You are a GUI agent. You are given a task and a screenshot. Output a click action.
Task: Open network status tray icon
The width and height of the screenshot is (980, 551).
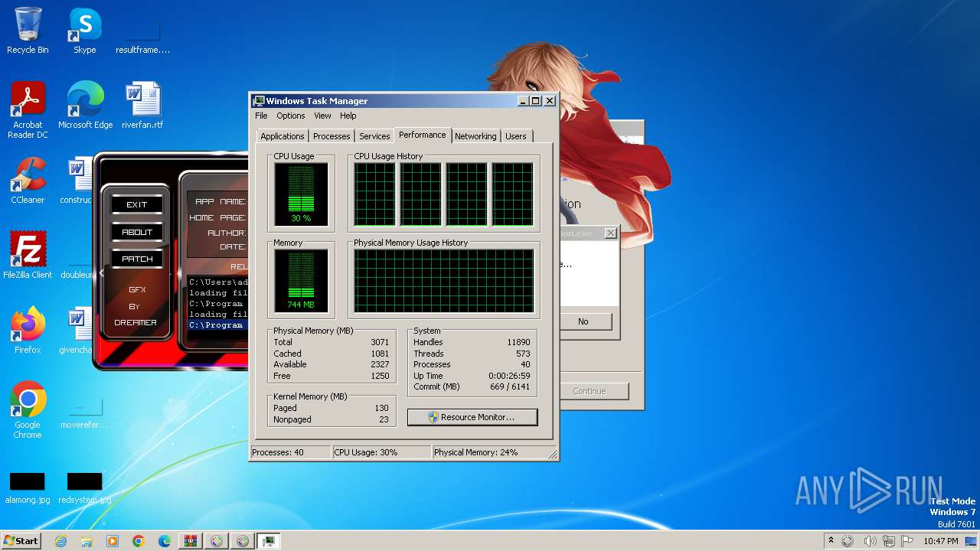click(889, 541)
